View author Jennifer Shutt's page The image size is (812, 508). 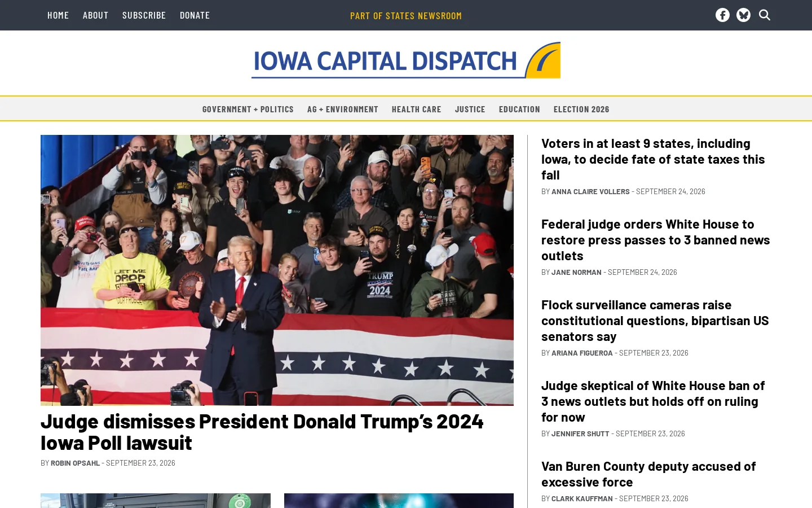click(x=580, y=433)
